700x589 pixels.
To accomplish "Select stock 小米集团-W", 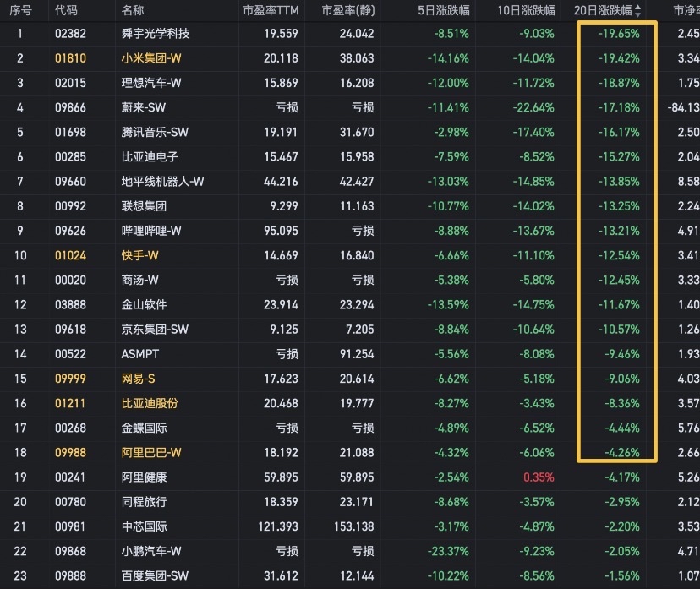I will (x=151, y=58).
